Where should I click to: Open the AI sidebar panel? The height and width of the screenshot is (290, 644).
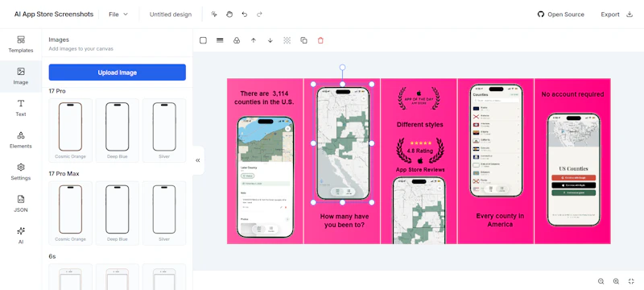click(x=21, y=236)
